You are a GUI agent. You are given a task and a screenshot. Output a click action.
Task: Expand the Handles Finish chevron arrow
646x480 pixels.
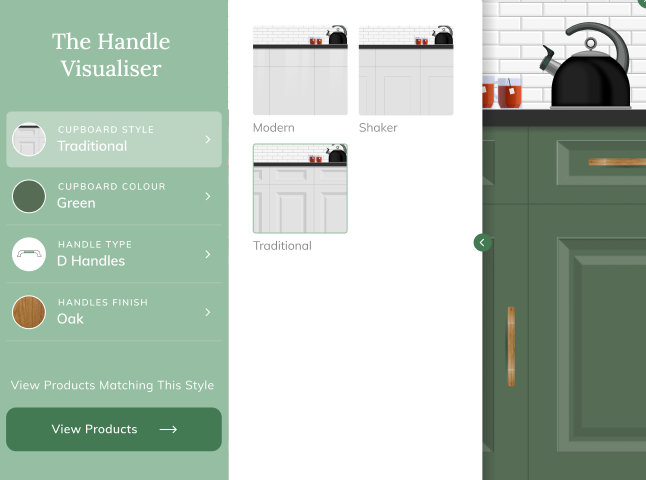[208, 312]
